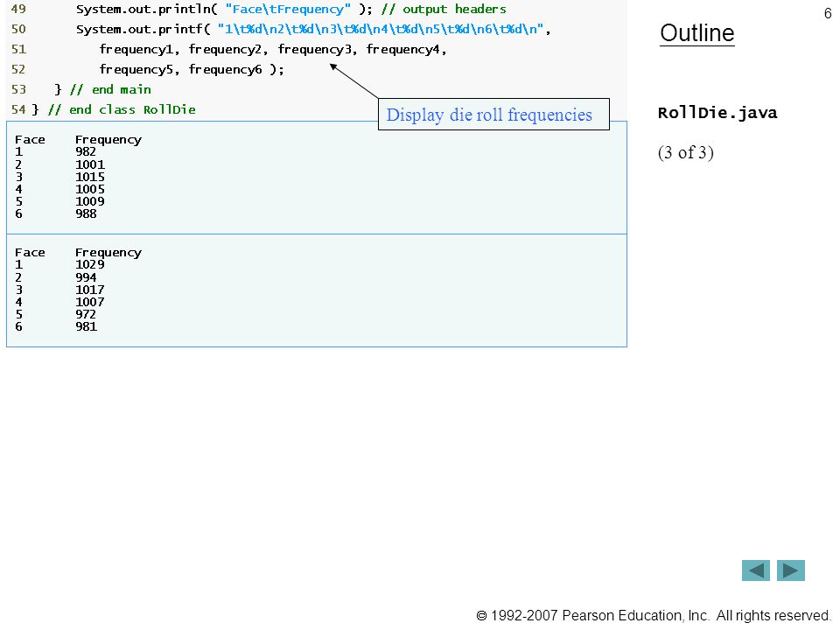Image resolution: width=840 pixels, height=630 pixels.
Task: Click 'frequency1' argument on line 51
Action: click(x=136, y=49)
